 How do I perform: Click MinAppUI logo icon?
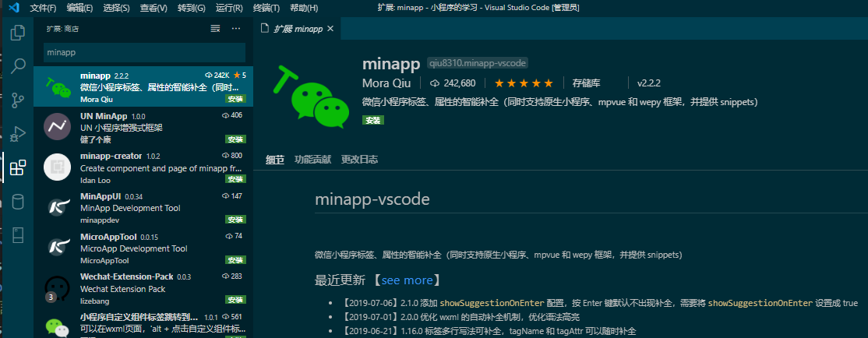tap(58, 207)
